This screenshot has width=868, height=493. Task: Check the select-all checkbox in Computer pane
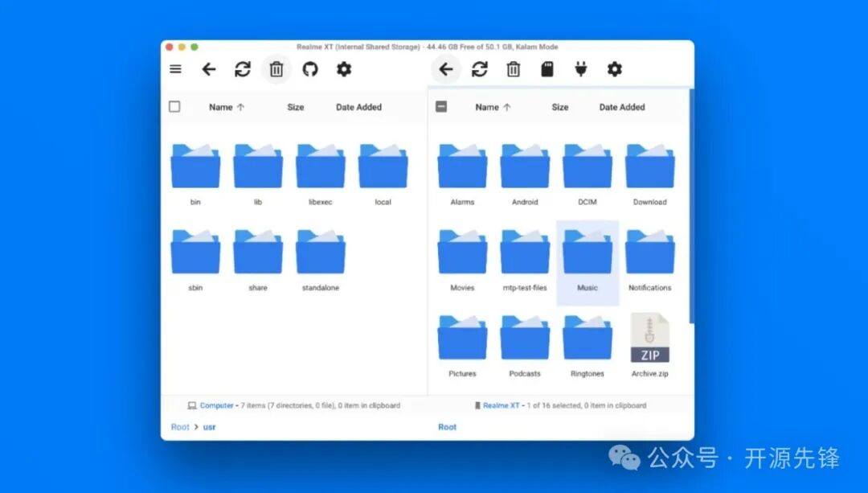click(174, 105)
